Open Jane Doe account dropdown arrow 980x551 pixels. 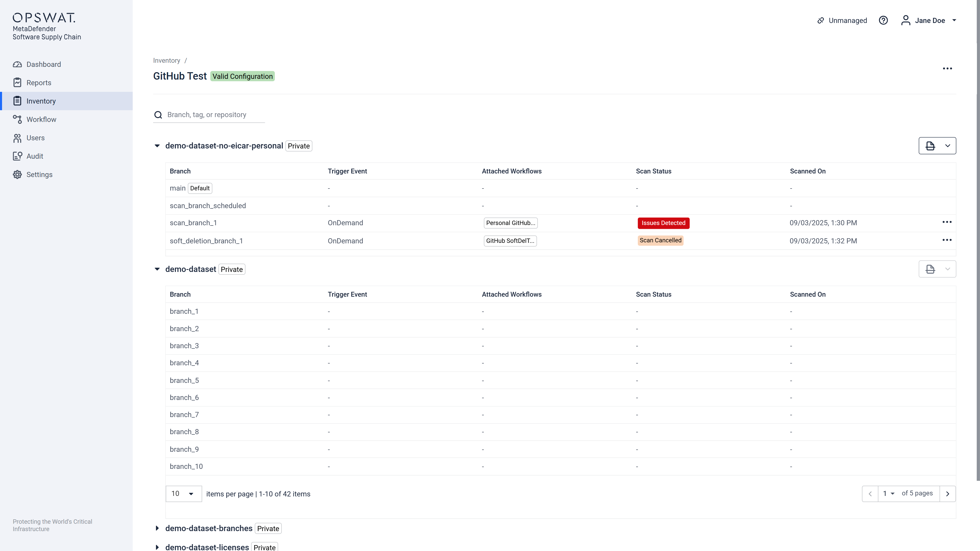954,20
